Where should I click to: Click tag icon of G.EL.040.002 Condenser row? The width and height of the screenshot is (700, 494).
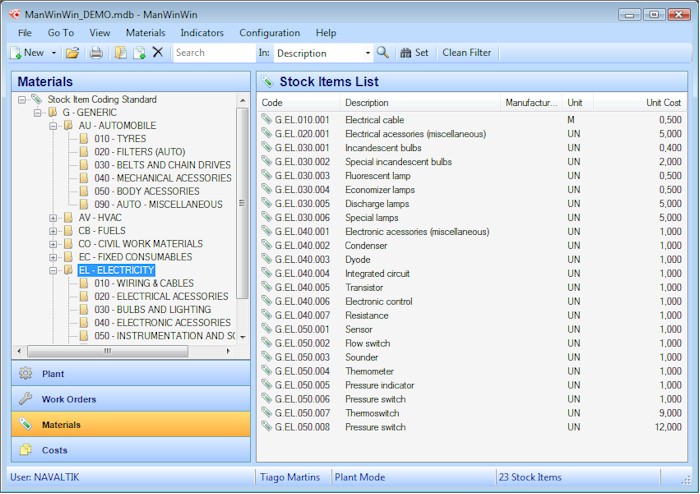click(267, 244)
